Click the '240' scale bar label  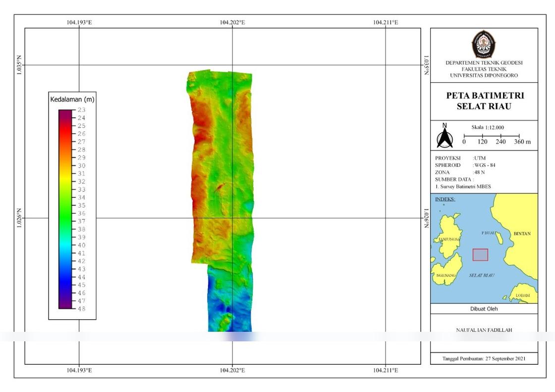[500, 142]
